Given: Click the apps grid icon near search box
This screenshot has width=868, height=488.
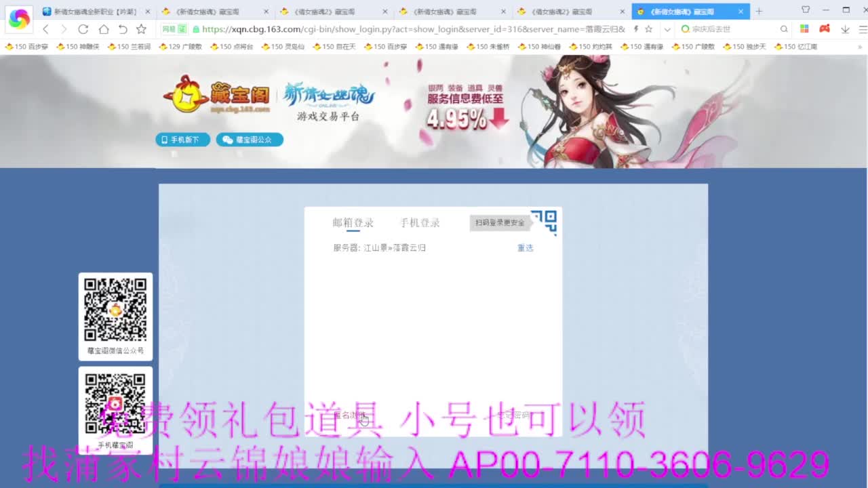Looking at the screenshot, I should (804, 29).
